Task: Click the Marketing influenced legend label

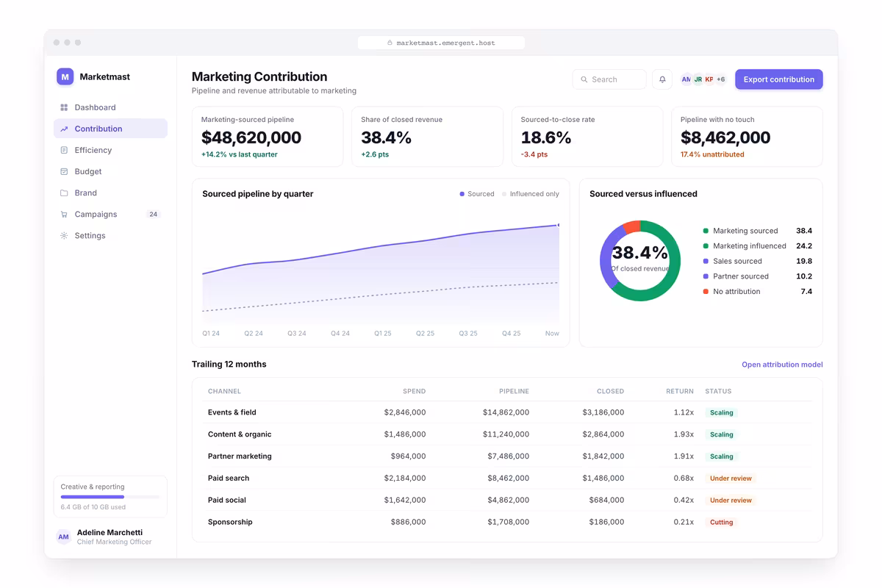Action: click(x=750, y=246)
